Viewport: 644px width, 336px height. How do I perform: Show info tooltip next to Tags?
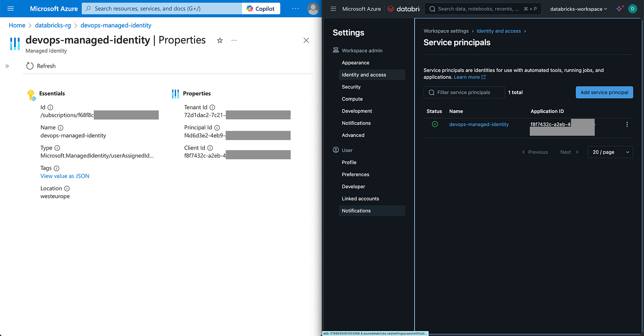click(x=56, y=168)
